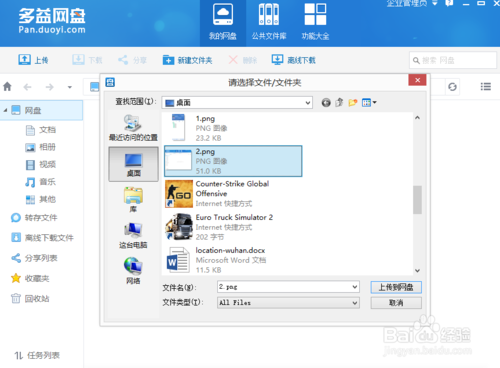Click file list scroll up arrow

pos(417,117)
